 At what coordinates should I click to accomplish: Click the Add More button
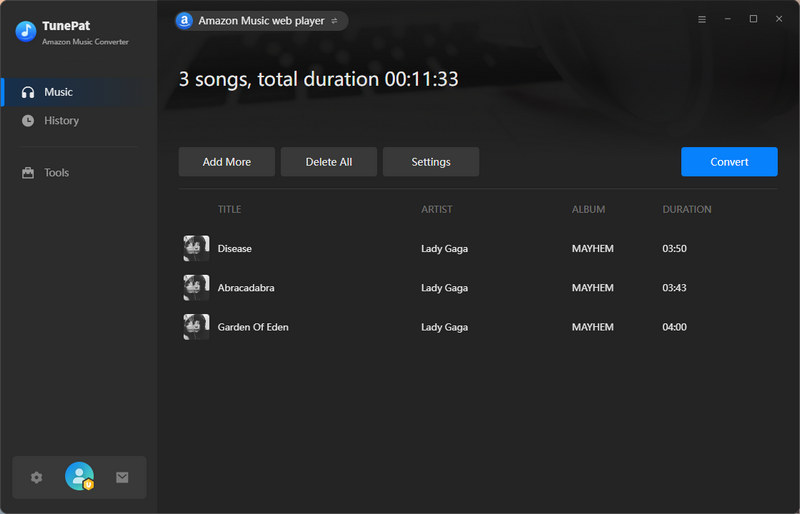227,162
